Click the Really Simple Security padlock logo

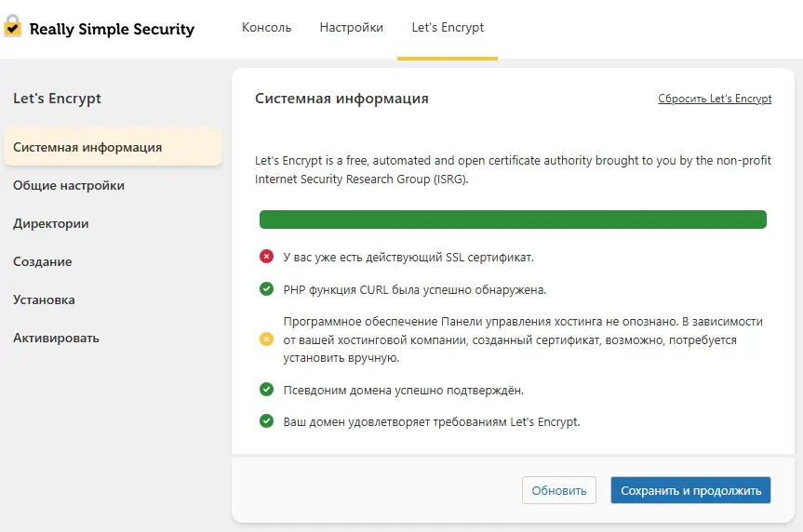pyautogui.click(x=13, y=27)
